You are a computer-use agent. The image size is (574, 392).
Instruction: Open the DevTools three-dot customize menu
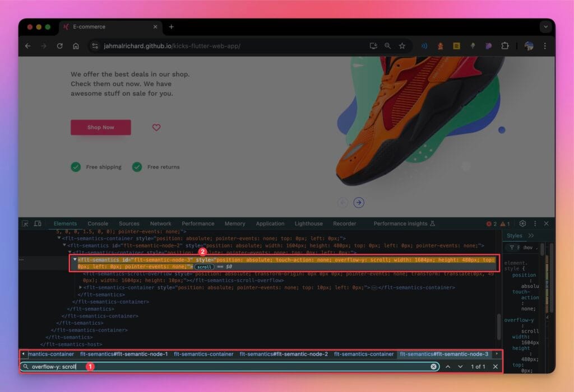coord(535,223)
